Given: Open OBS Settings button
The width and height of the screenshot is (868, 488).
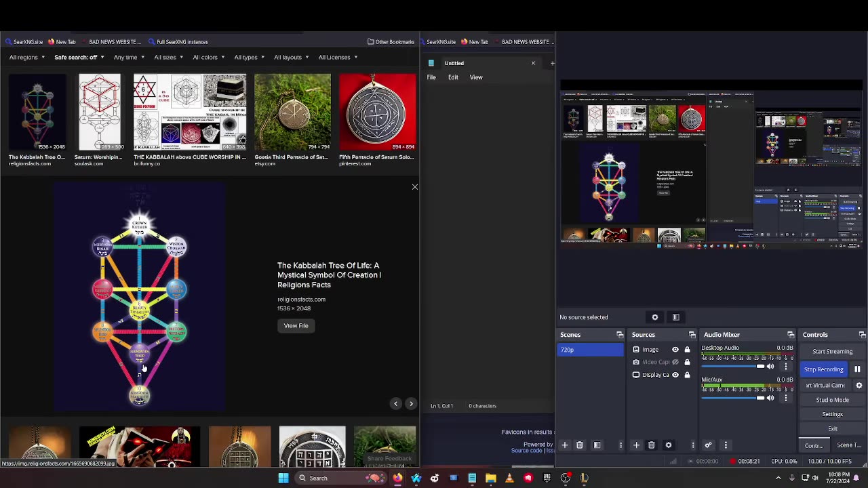Looking at the screenshot, I should pyautogui.click(x=832, y=414).
